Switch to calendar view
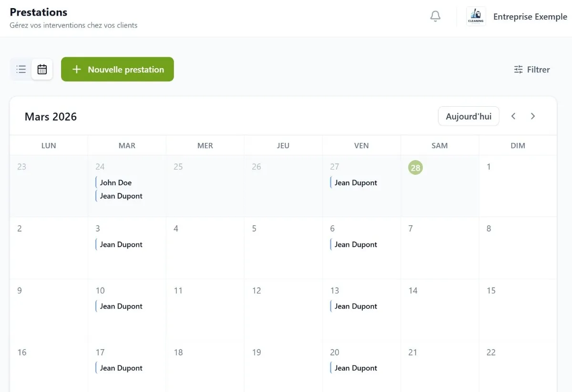Image resolution: width=572 pixels, height=392 pixels. [42, 69]
